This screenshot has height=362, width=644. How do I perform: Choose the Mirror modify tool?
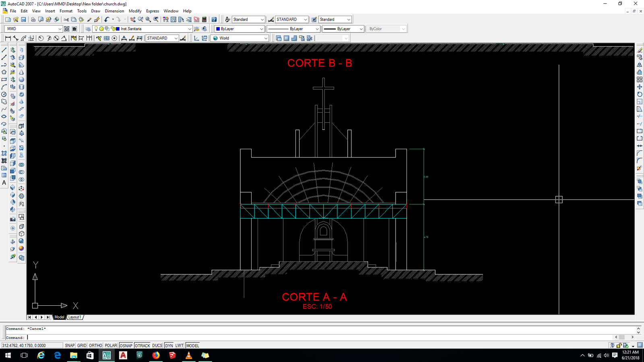pyautogui.click(x=640, y=65)
